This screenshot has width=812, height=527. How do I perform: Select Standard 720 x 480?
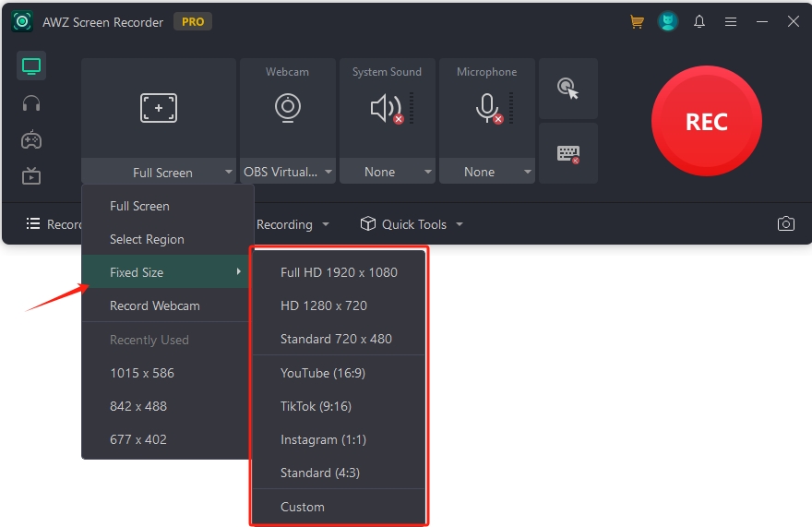click(339, 339)
